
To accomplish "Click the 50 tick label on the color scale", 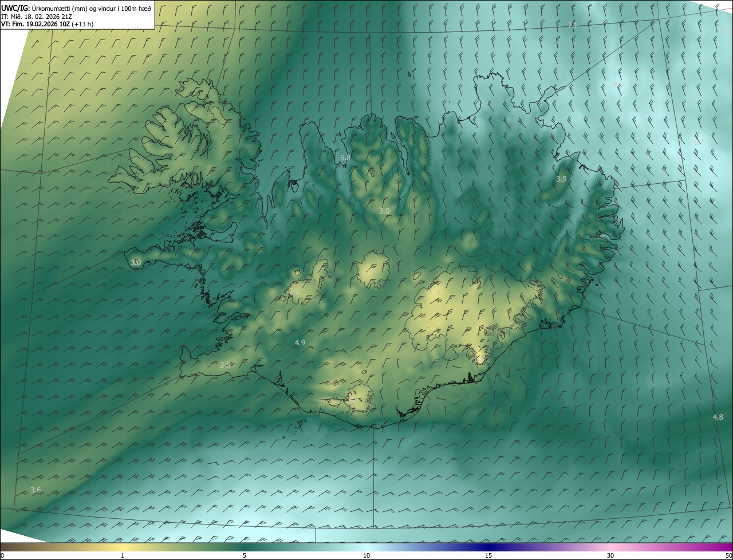I will click(x=728, y=555).
